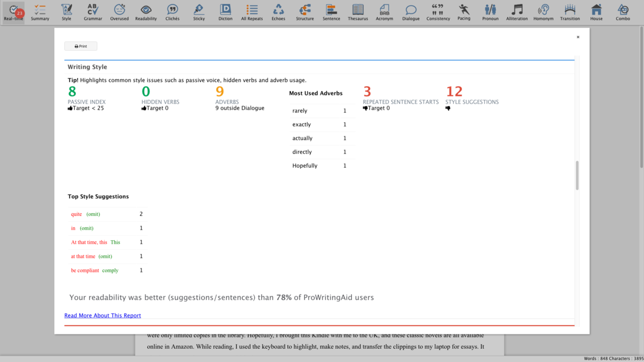The width and height of the screenshot is (644, 362).
Task: Run the Grammar check
Action: 93,12
